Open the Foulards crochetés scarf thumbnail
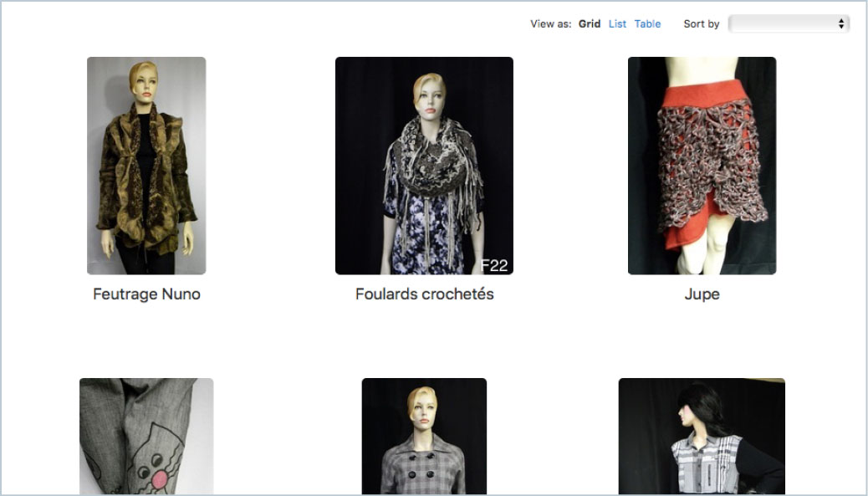Image resolution: width=868 pixels, height=496 pixels. click(424, 166)
